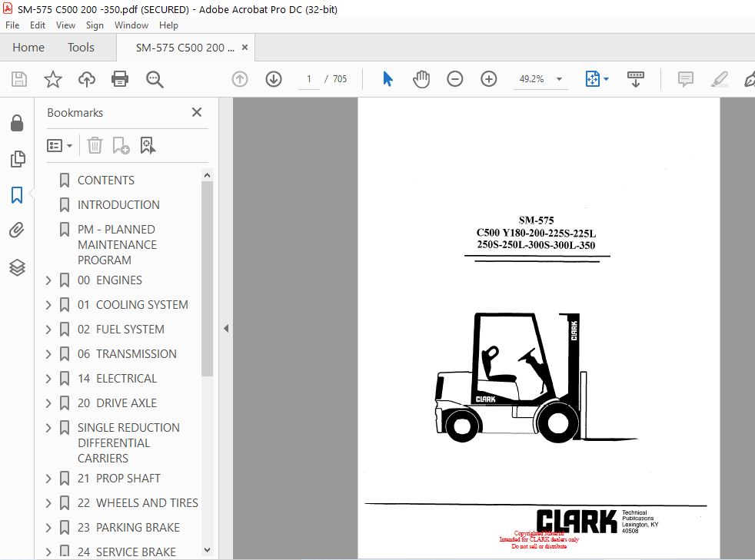755x560 pixels.
Task: Open the Help menu
Action: coord(168,25)
